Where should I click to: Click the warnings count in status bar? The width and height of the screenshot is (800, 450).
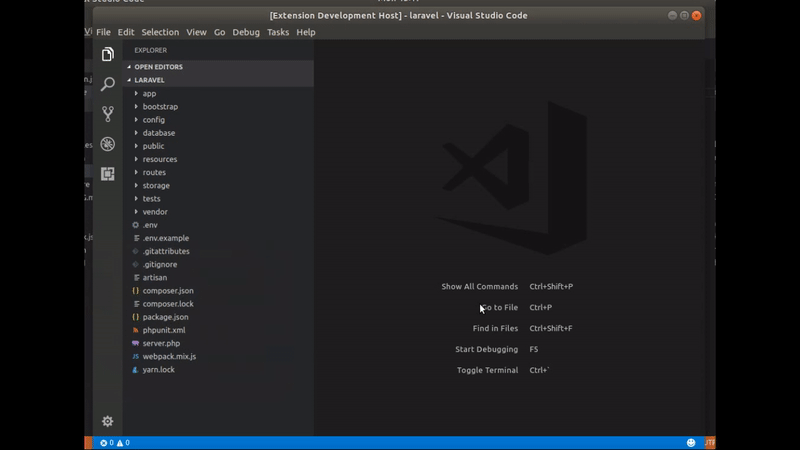[123, 443]
